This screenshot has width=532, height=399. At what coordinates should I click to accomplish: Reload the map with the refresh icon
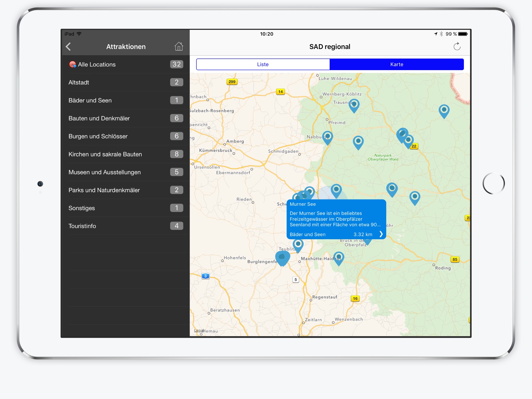pyautogui.click(x=457, y=46)
